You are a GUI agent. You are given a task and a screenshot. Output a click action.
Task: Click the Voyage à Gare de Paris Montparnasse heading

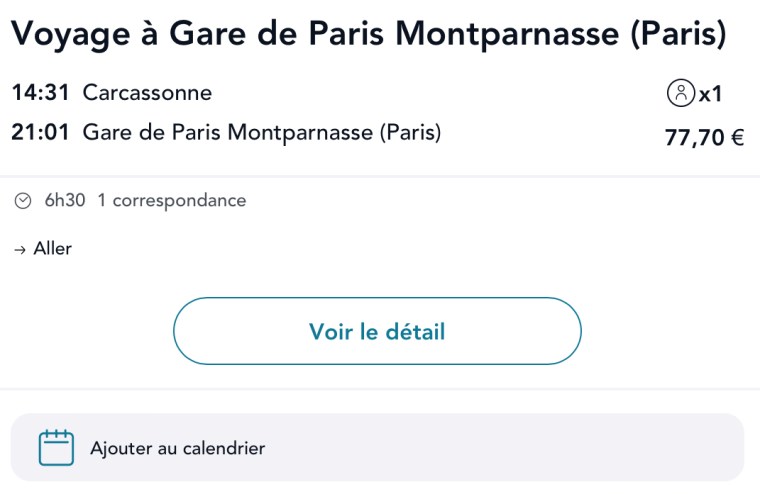(368, 34)
